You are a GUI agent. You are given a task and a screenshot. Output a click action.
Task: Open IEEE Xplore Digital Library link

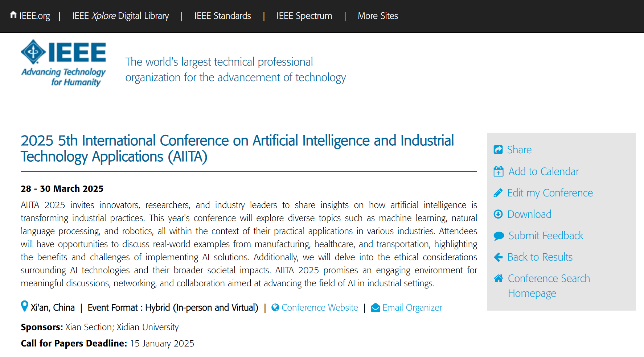point(120,16)
